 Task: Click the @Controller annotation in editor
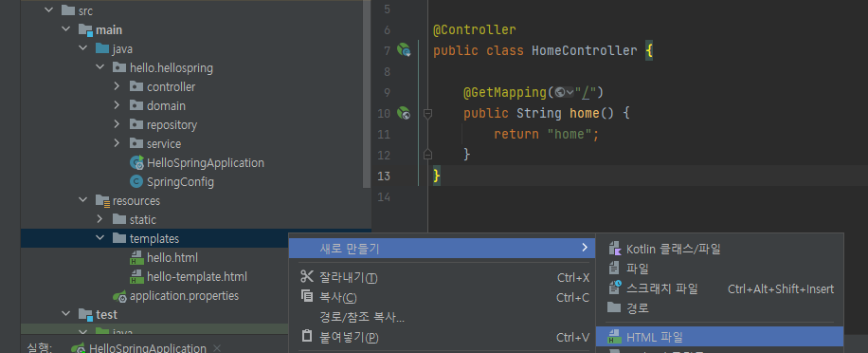pos(474,29)
